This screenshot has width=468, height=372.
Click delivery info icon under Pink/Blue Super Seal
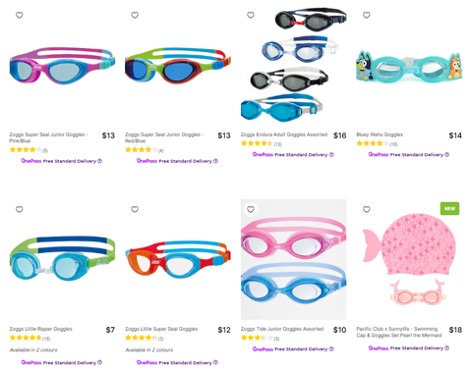coord(100,161)
